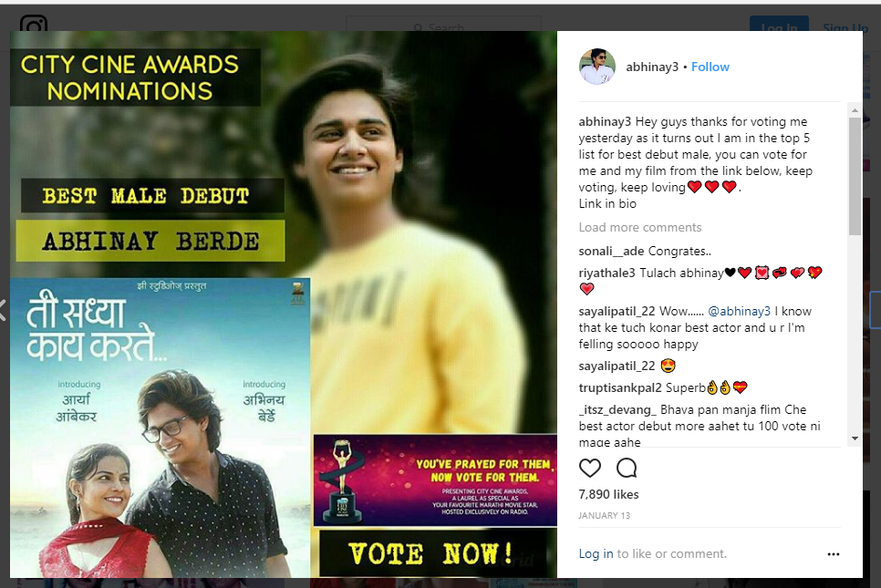Click the comment speech bubble icon
The image size is (881, 588).
[x=626, y=468]
